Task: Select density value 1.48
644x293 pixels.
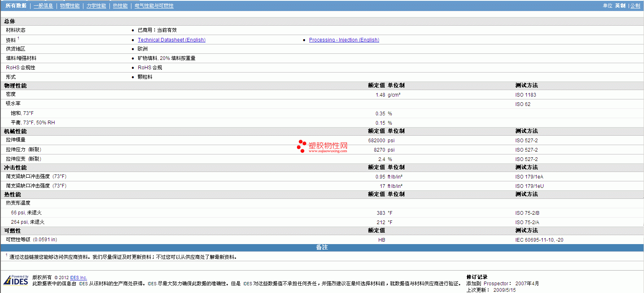Action: click(380, 95)
